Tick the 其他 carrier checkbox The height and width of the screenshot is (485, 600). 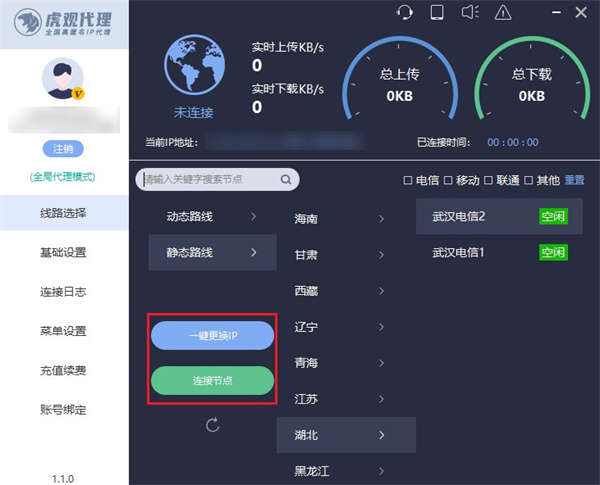(x=528, y=180)
